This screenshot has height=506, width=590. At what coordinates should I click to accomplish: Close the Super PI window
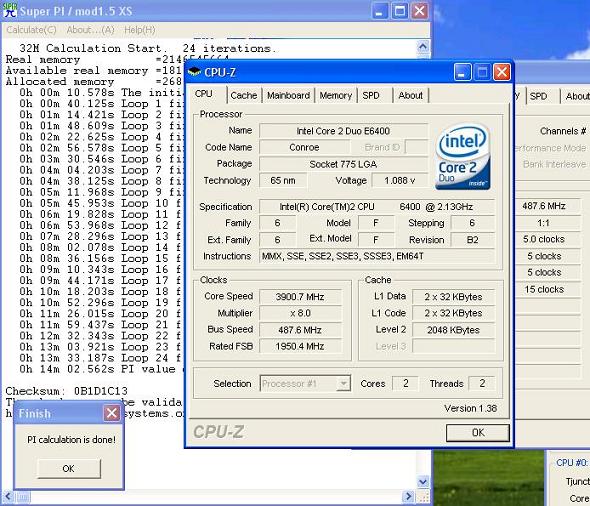(420, 11)
